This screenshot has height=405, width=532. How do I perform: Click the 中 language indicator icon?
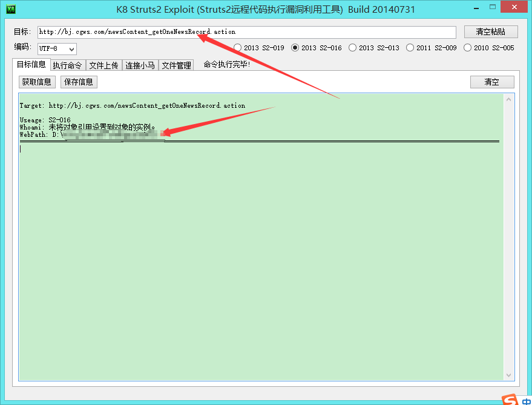coord(527,401)
